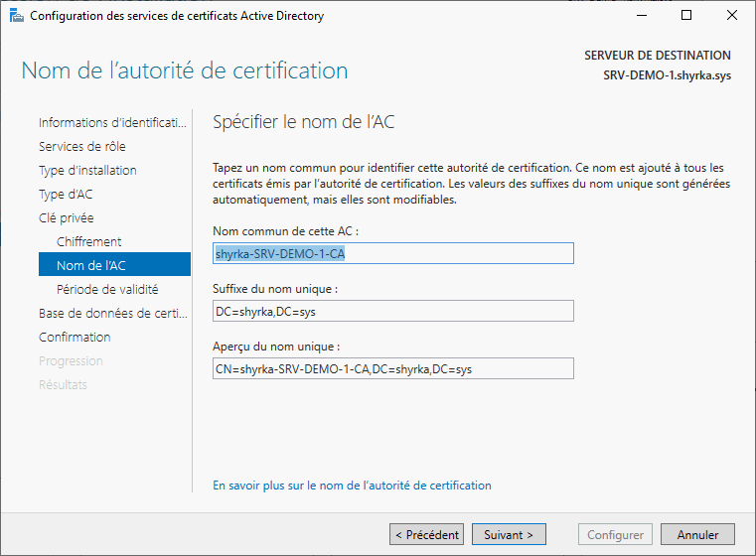
Task: Go to Base de données de certificats step
Action: pos(112,314)
